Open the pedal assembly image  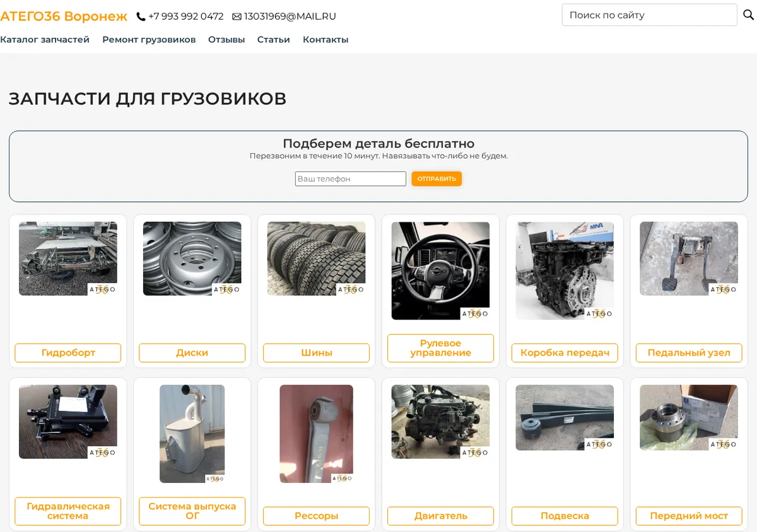689,258
